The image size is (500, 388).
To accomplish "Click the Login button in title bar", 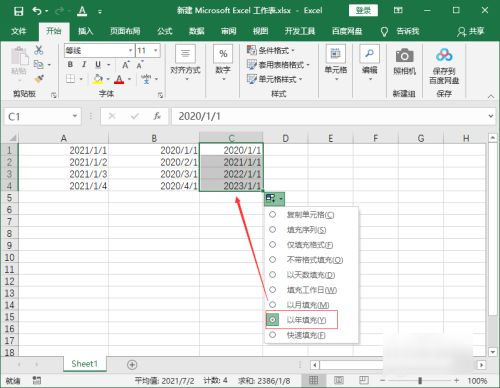I will 363,10.
